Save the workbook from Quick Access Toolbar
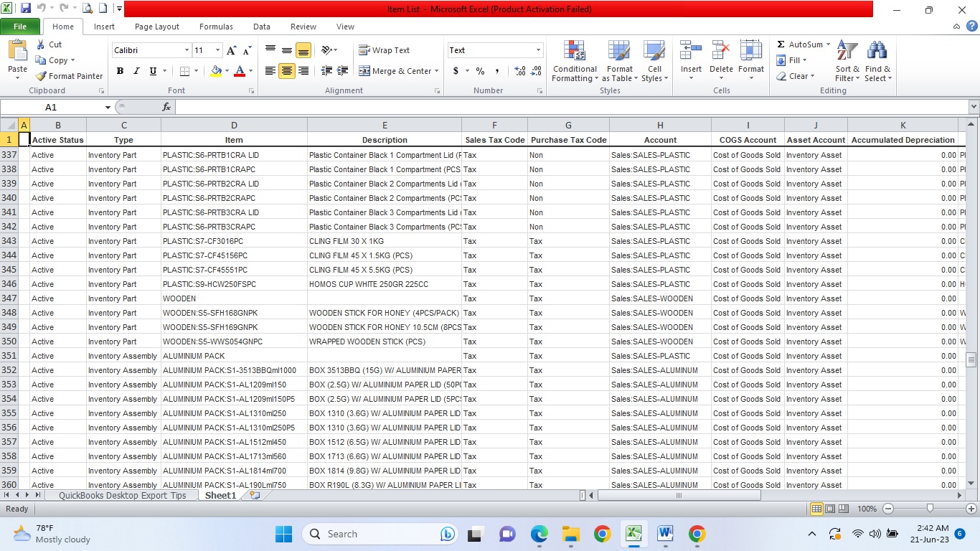Screen dimensions: 980x551 [x=26, y=9]
